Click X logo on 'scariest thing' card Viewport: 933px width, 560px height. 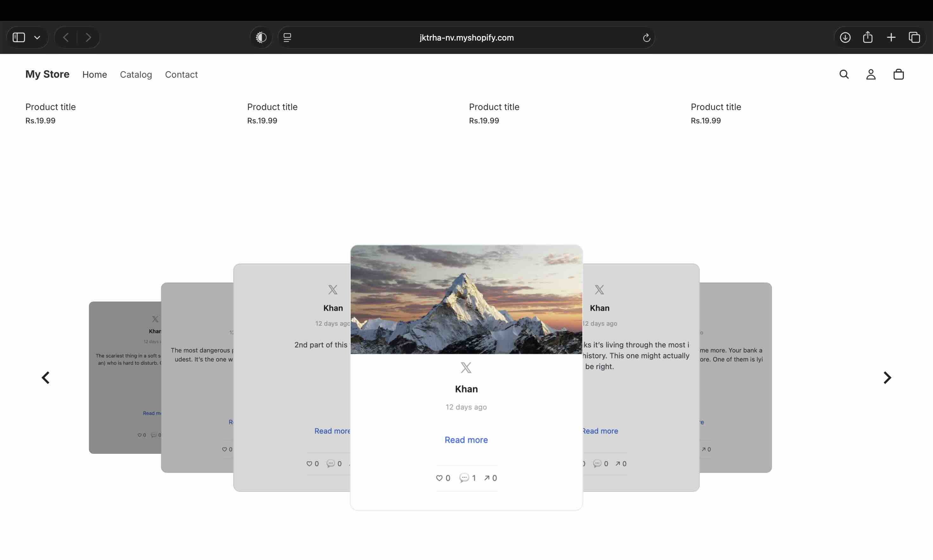click(155, 319)
